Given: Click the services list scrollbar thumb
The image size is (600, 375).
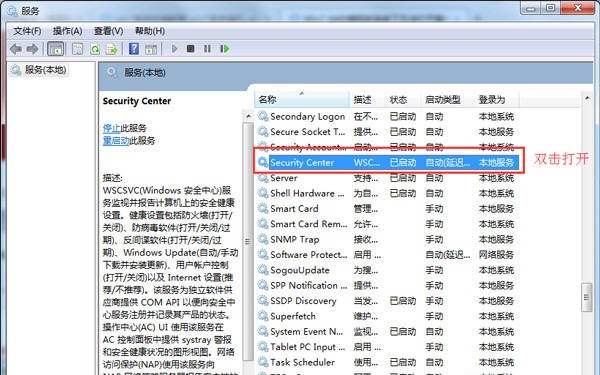Looking at the screenshot, I should coord(587,297).
